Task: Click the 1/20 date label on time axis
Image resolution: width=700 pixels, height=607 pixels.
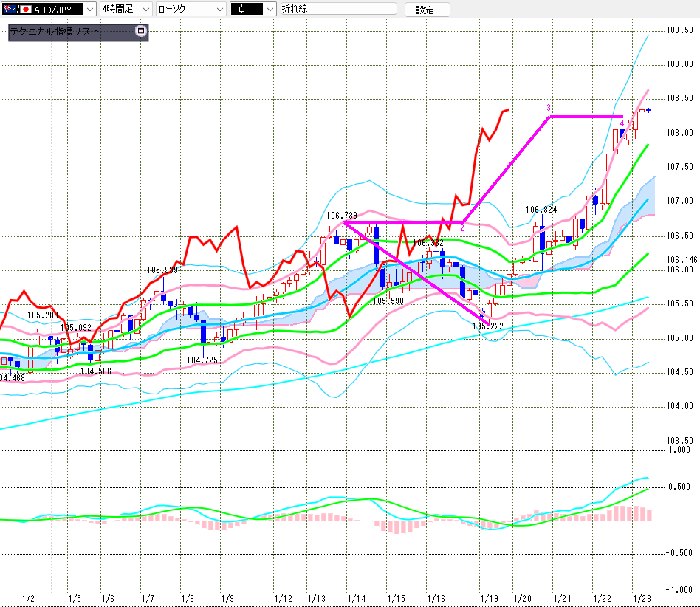Action: pyautogui.click(x=522, y=598)
